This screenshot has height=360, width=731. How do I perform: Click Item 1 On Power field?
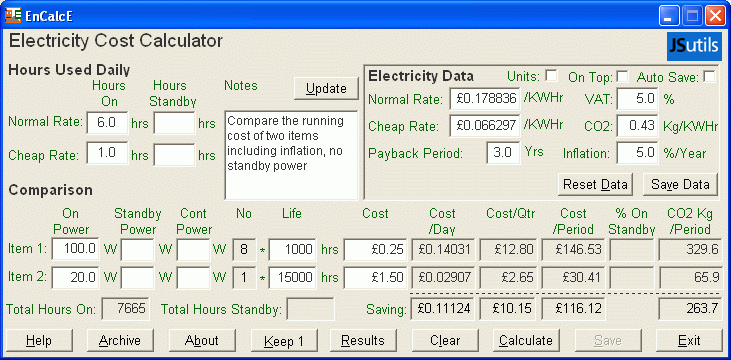(x=76, y=249)
